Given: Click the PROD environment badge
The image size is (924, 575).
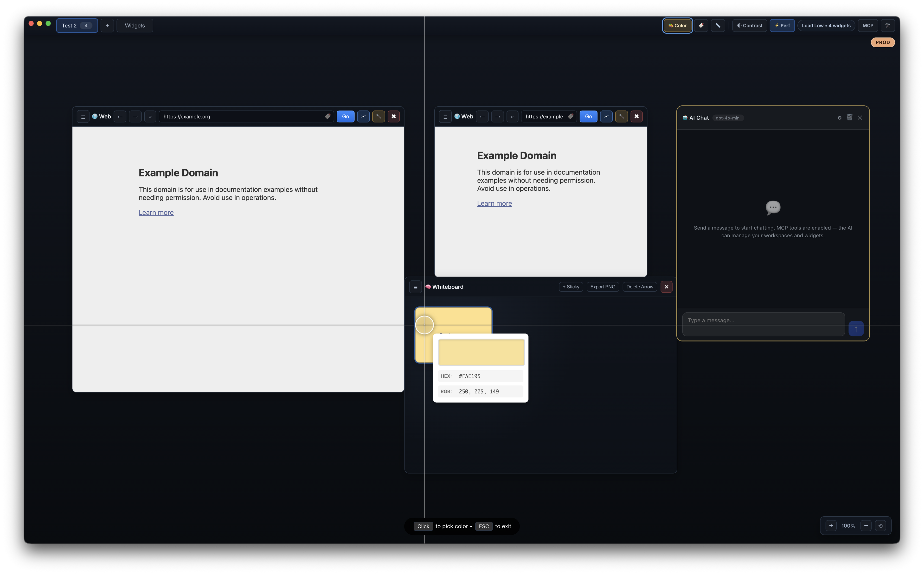Looking at the screenshot, I should point(882,42).
